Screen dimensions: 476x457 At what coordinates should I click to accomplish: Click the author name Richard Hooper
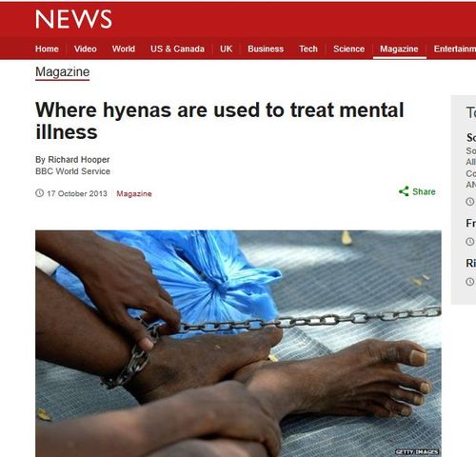(x=79, y=159)
